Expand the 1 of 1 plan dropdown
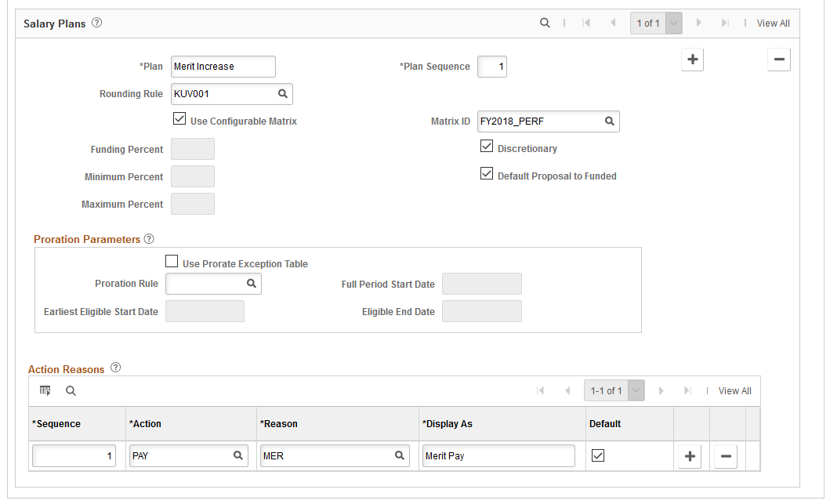The height and width of the screenshot is (504, 830). [x=674, y=24]
